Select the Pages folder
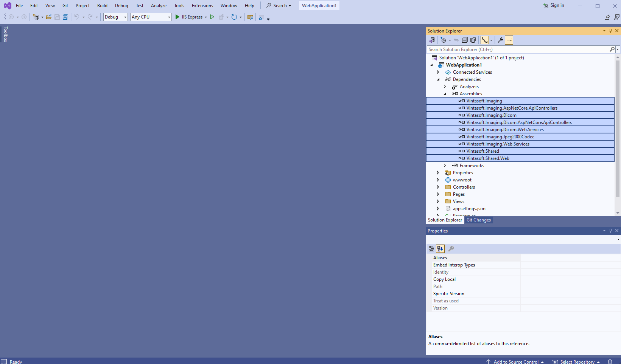The height and width of the screenshot is (364, 621). coord(459,194)
